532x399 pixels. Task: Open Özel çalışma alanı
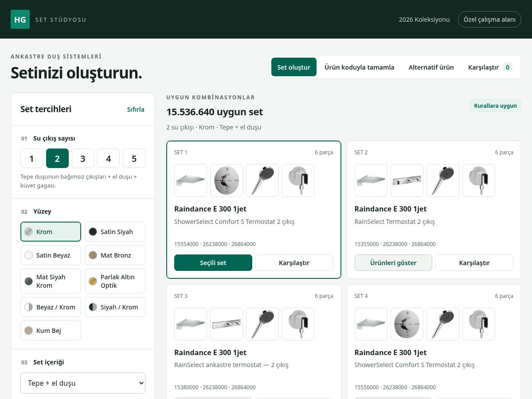coord(489,20)
